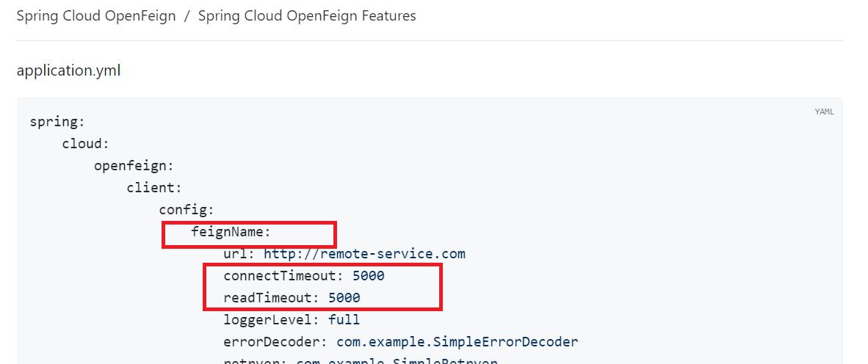Click the 'full' value of loggerLevel
Viewport: 868px width, 364px height.
pos(344,319)
